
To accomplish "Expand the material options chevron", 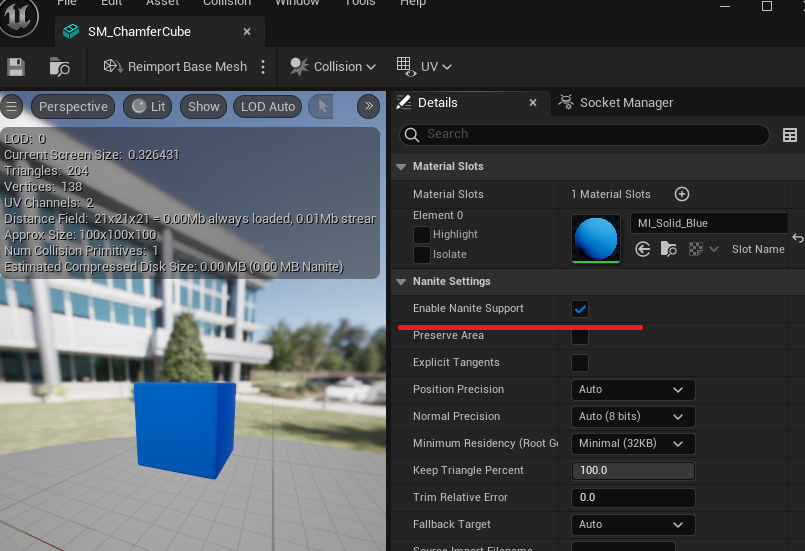I will pos(714,250).
